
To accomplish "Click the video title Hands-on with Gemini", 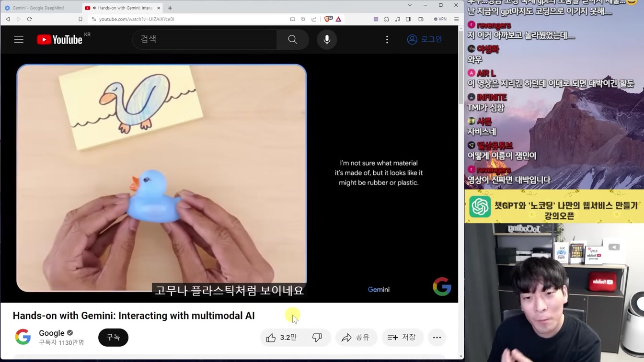I will (x=134, y=316).
